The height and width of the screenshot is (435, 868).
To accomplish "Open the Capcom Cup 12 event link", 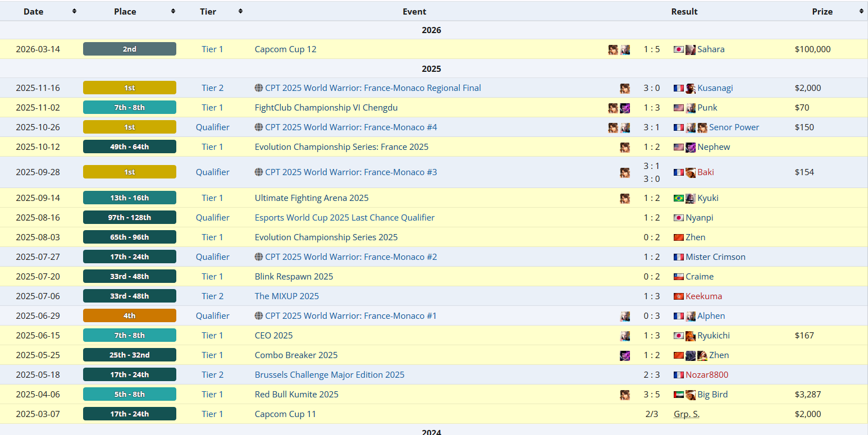I will tap(285, 49).
